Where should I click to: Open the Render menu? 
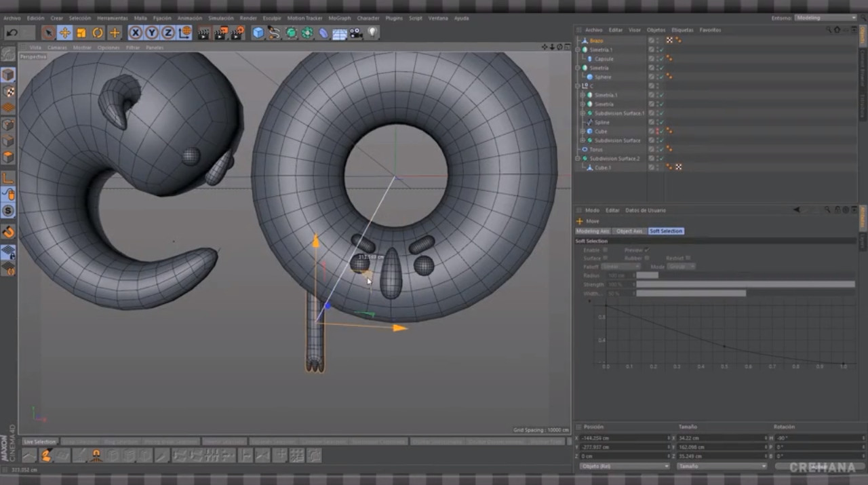point(248,18)
